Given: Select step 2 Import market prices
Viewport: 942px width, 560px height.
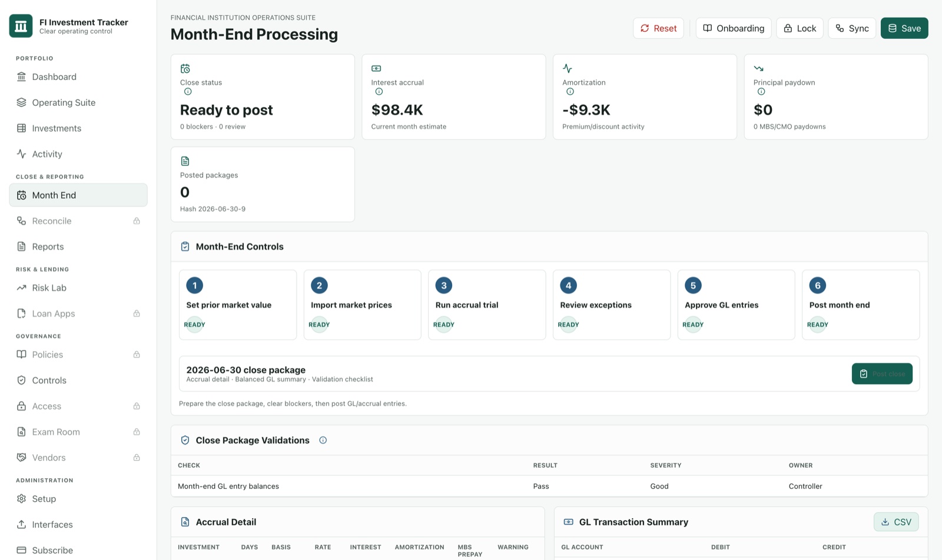Looking at the screenshot, I should (x=363, y=305).
